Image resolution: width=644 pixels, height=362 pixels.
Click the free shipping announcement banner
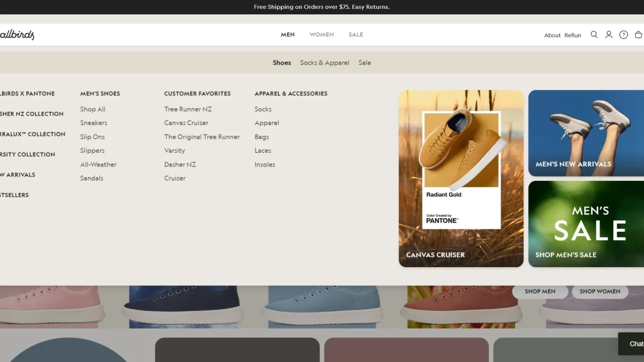pyautogui.click(x=321, y=7)
